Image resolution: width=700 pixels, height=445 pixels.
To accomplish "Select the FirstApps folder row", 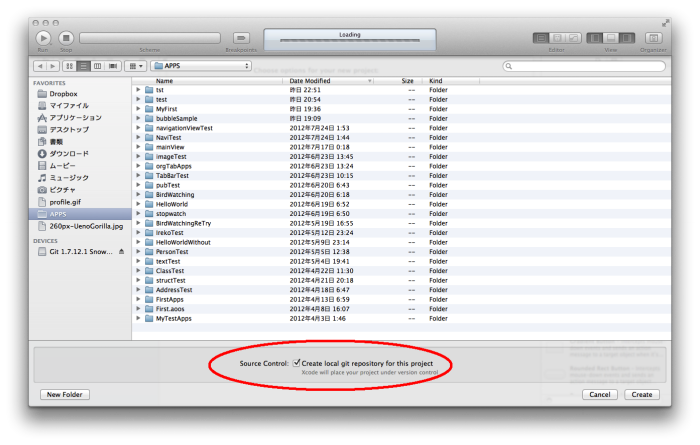I will (401, 299).
